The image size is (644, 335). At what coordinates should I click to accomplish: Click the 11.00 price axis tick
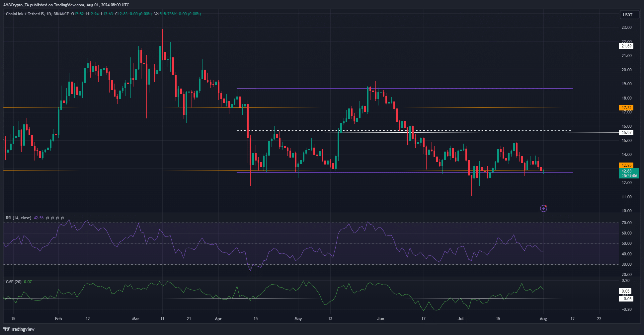click(626, 197)
